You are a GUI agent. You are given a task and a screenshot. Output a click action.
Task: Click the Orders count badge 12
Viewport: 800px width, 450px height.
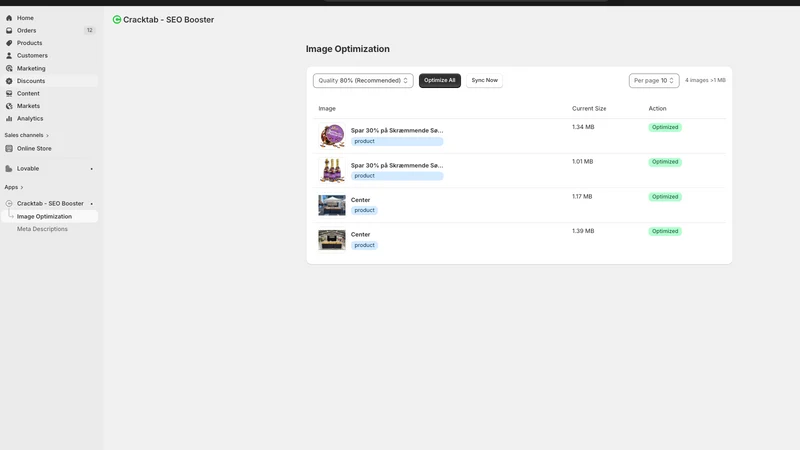pos(89,31)
